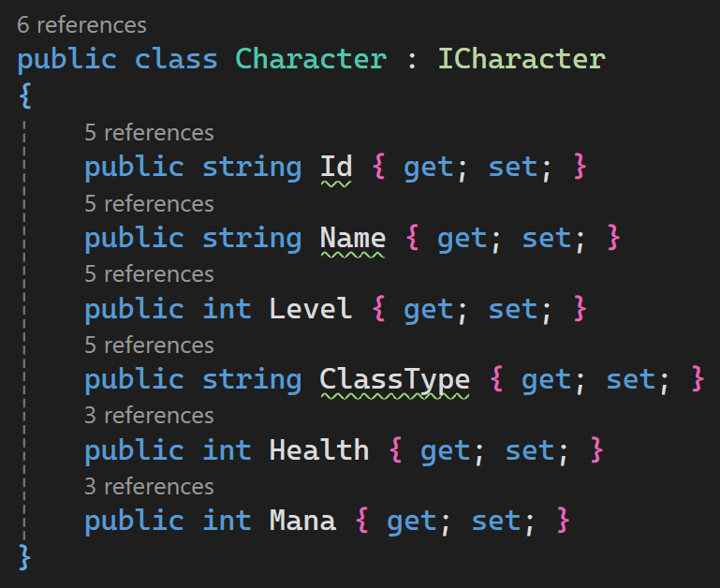The height and width of the screenshot is (588, 720).
Task: Click the Name property identifier
Action: (x=353, y=238)
